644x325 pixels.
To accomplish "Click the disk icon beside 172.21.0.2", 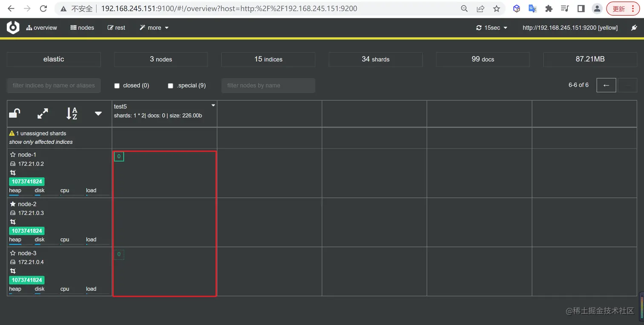I will [x=13, y=164].
